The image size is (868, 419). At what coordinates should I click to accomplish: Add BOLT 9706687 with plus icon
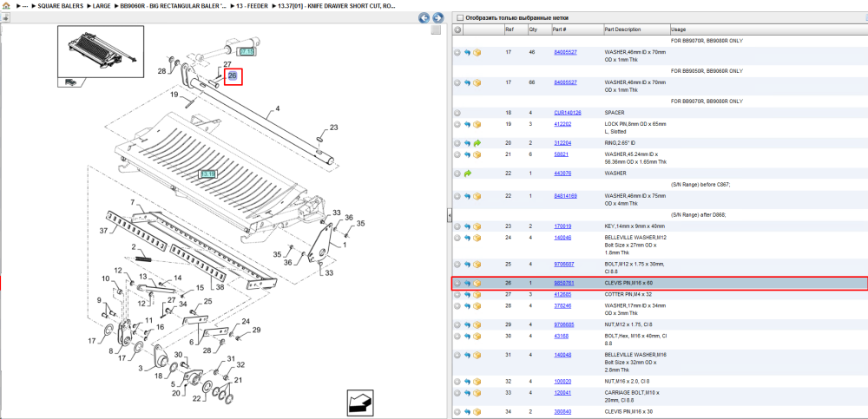click(x=457, y=264)
